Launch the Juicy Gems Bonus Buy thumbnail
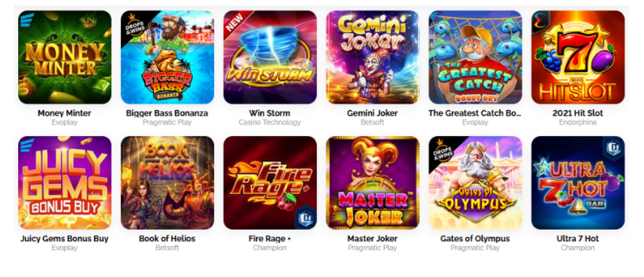Viewport: 644px width, 277px height. (65, 183)
